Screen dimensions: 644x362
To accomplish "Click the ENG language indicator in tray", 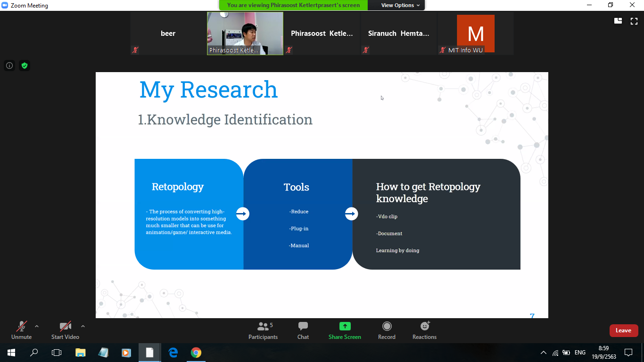I will click(580, 353).
